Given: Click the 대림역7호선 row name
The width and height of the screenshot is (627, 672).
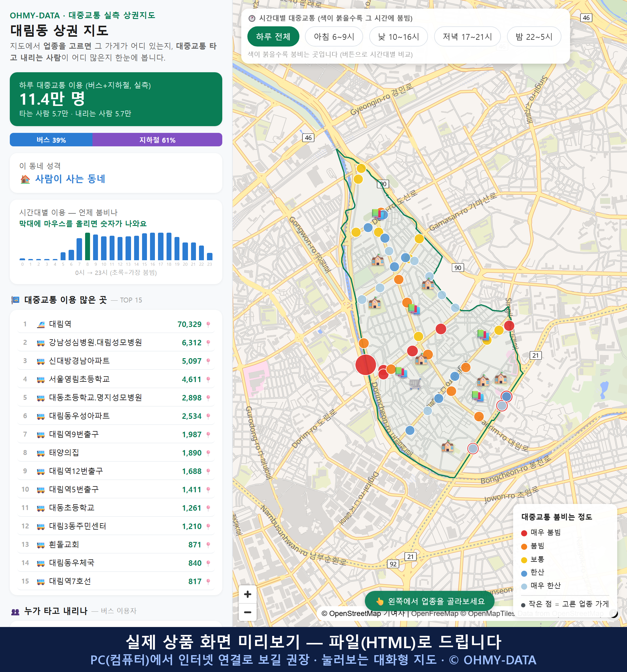Looking at the screenshot, I should (70, 581).
